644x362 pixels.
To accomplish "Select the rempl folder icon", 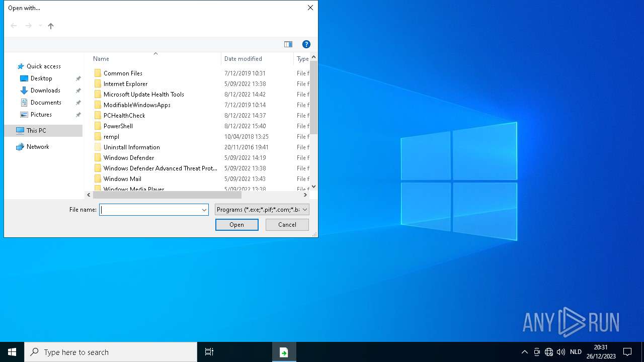I will tap(98, 137).
